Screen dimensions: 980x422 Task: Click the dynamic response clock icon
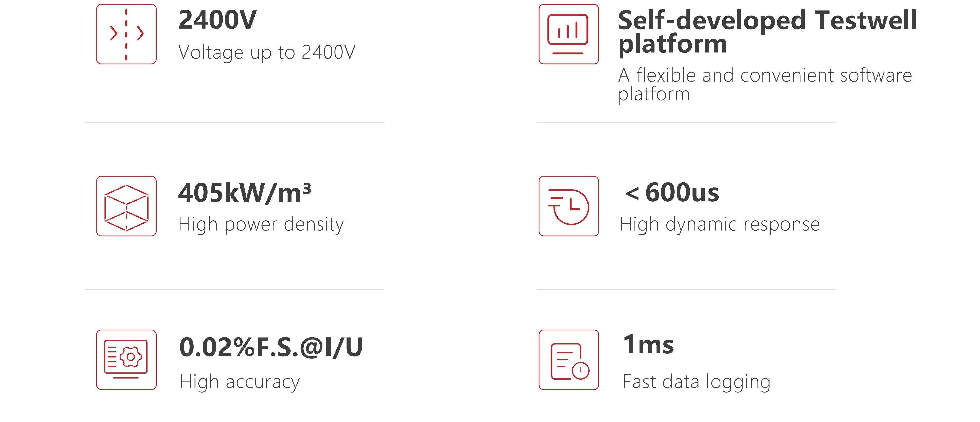coord(569,206)
